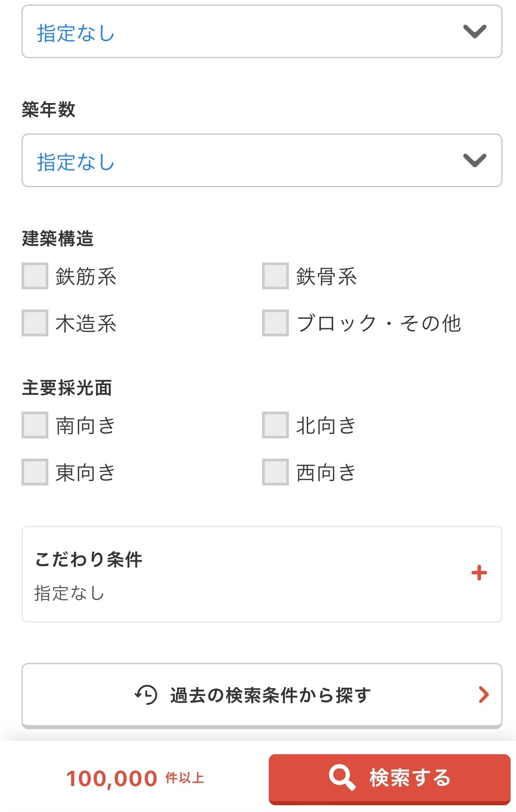Click the red plus icon in こだわり条件
Screen dimensions: 516x812
click(x=479, y=573)
